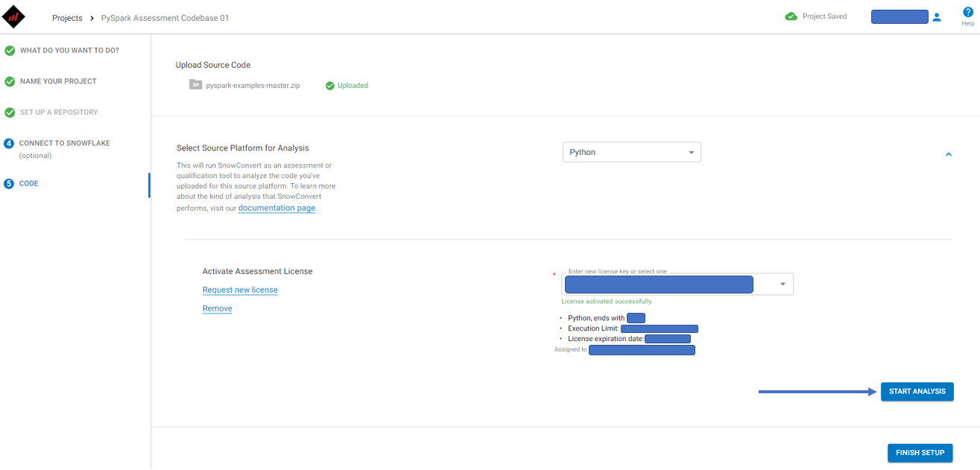980x470 pixels.
Task: Click the redacted username box in header
Action: coord(900,17)
